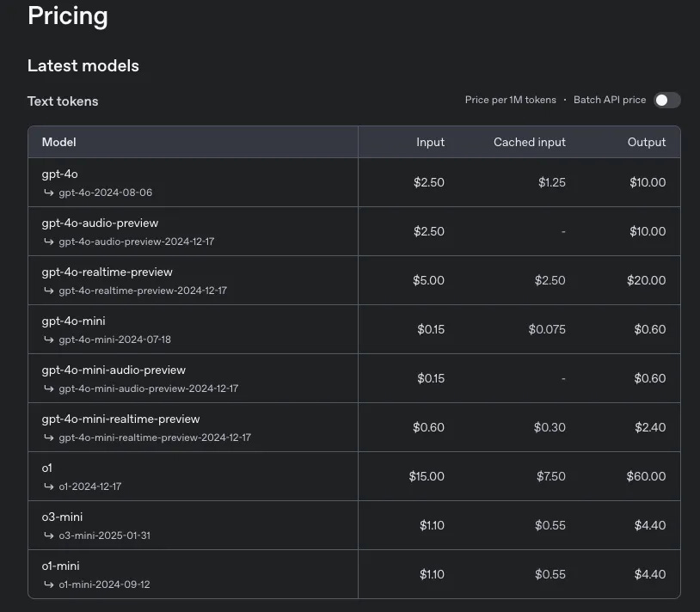Select the gpt-4o-mini-realtime-preview model name
Screen dimensions: 700x612
click(121, 419)
